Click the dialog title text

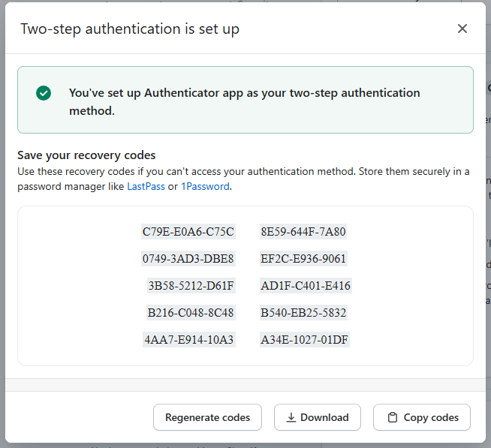tap(130, 29)
